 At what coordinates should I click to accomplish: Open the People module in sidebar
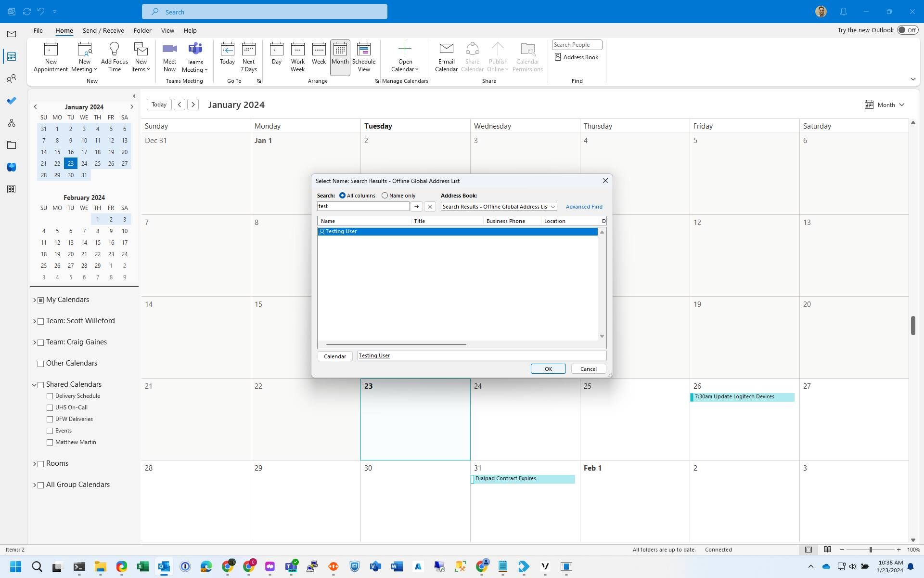point(12,79)
